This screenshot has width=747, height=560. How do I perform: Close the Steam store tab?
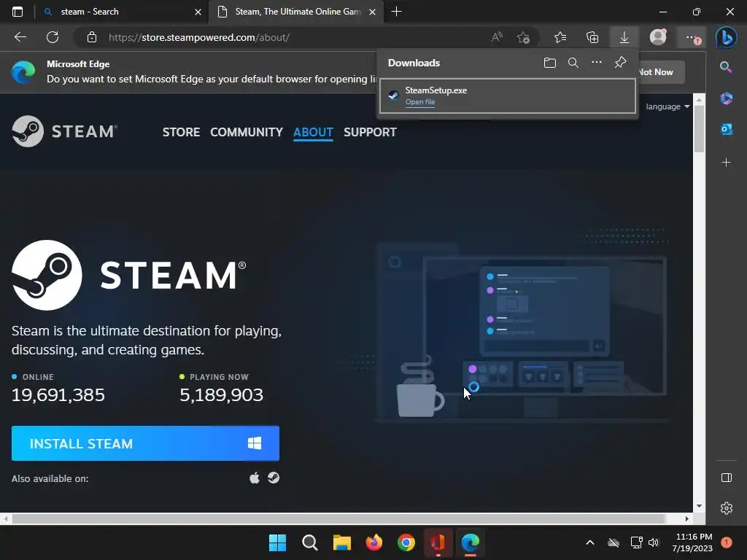click(373, 12)
